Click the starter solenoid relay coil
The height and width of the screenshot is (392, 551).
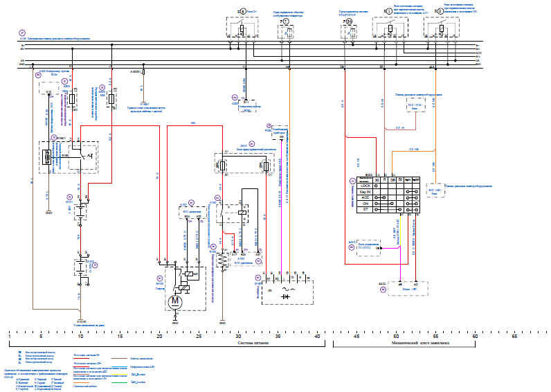[187, 273]
